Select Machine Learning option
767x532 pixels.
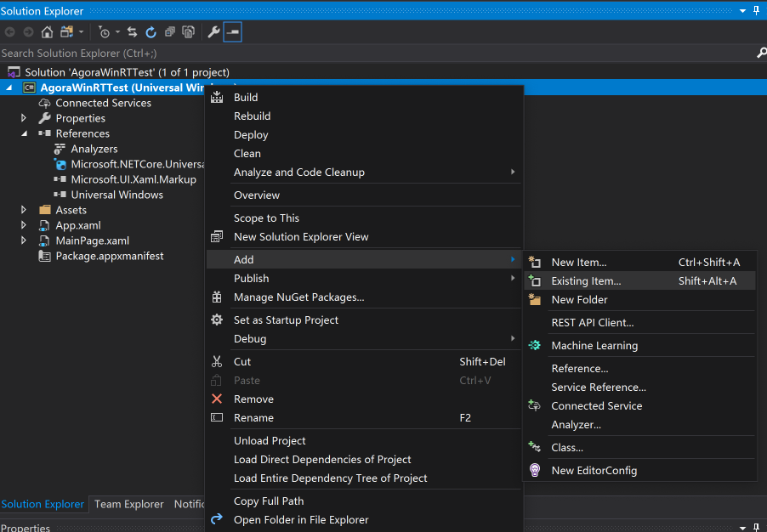click(x=640, y=346)
